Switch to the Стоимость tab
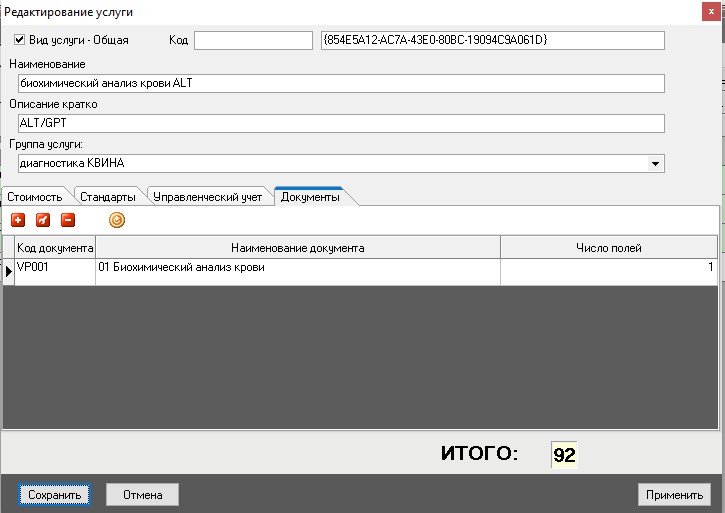Image resolution: width=725 pixels, height=513 pixels. [x=35, y=197]
